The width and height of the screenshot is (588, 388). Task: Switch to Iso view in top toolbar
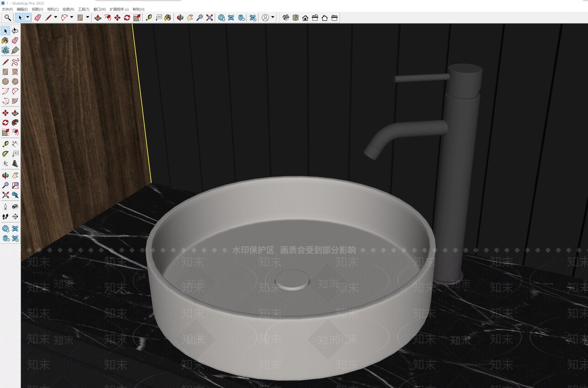point(286,18)
